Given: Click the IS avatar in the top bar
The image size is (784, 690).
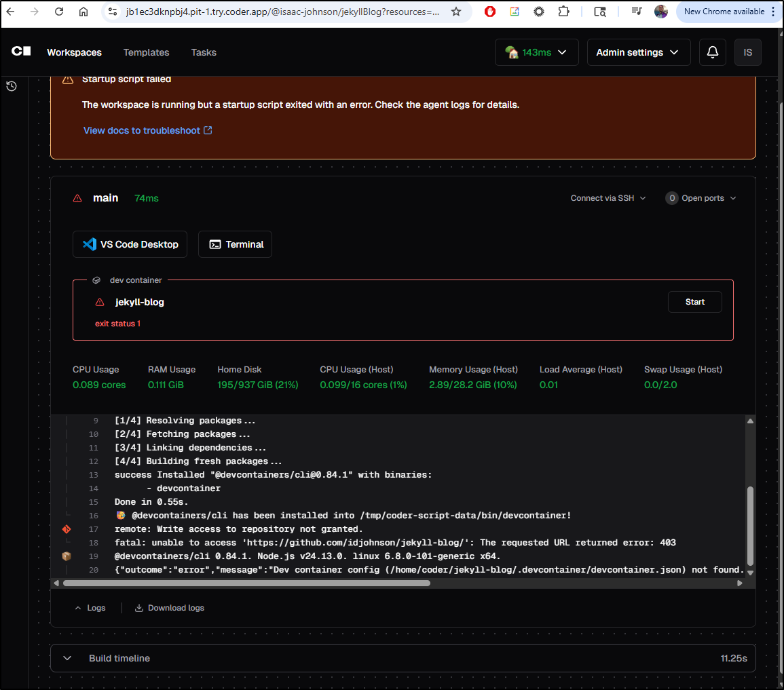Looking at the screenshot, I should coord(747,52).
